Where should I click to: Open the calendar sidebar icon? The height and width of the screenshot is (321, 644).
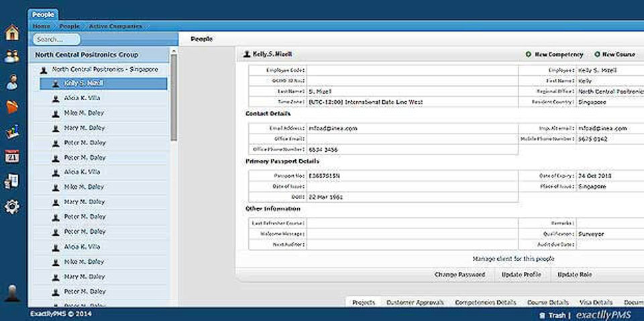point(12,156)
